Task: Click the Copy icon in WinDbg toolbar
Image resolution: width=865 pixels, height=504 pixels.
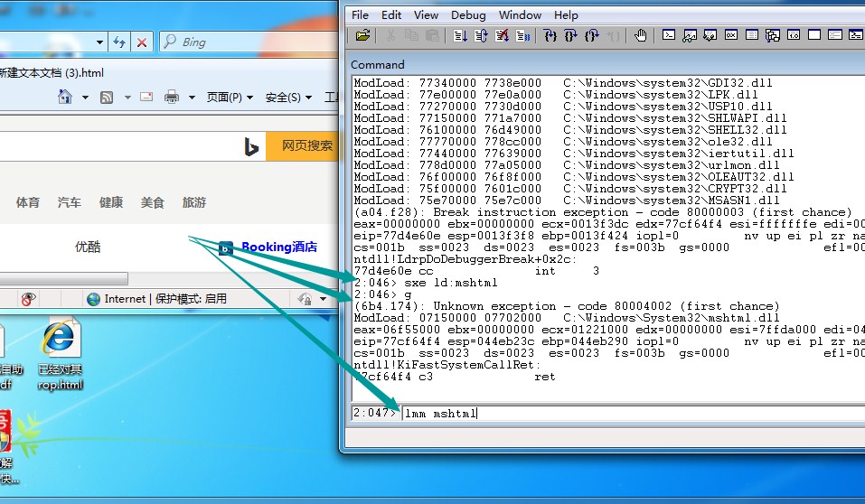Action: 411,36
